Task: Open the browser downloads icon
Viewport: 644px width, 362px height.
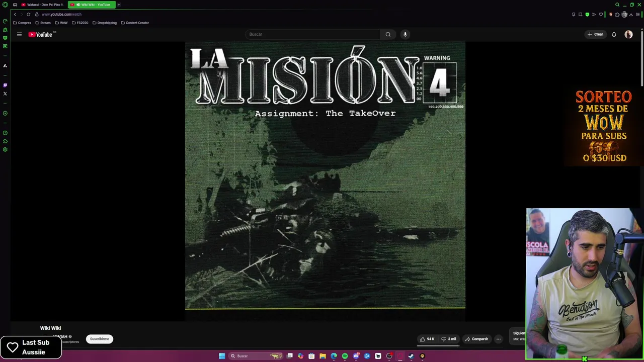Action: (x=631, y=14)
